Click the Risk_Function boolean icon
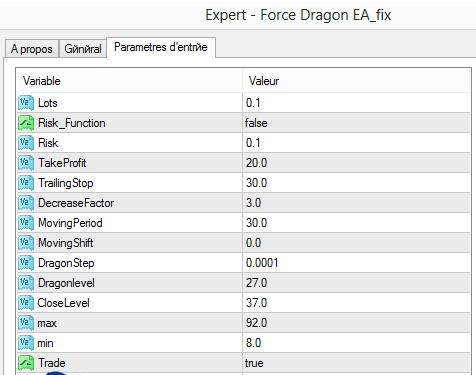The image size is (476, 375). click(x=26, y=123)
